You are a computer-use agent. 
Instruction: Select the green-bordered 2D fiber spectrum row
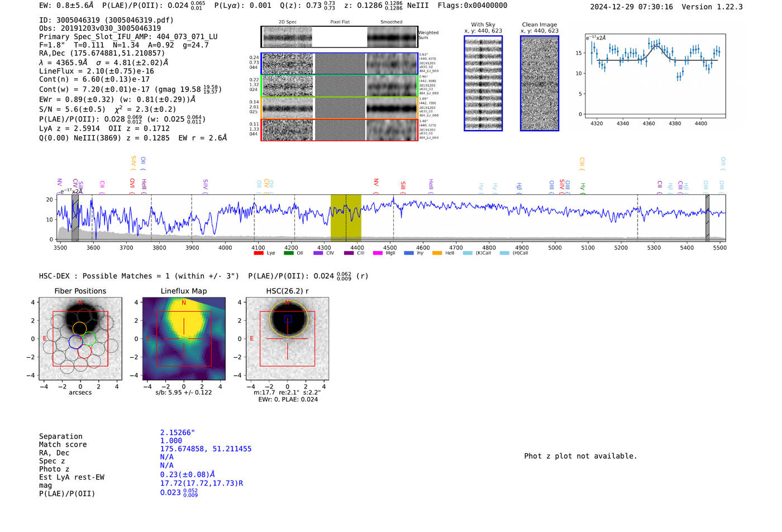point(339,85)
